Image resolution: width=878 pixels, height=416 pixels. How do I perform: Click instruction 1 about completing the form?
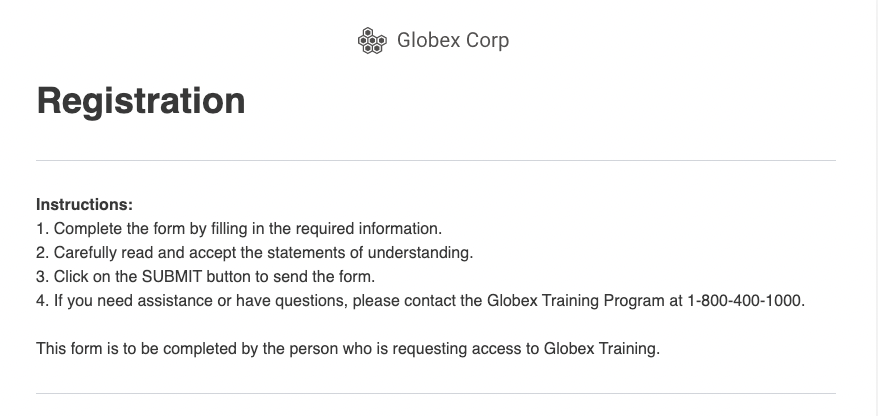239,228
